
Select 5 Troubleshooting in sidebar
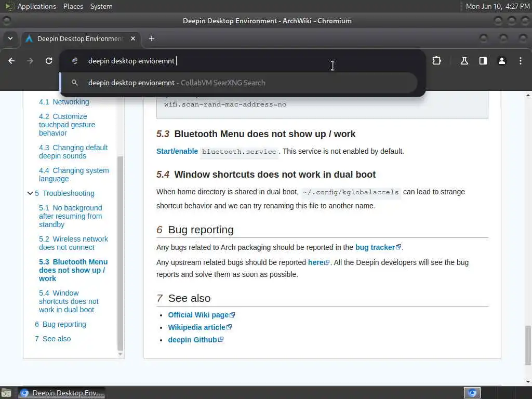click(x=64, y=193)
